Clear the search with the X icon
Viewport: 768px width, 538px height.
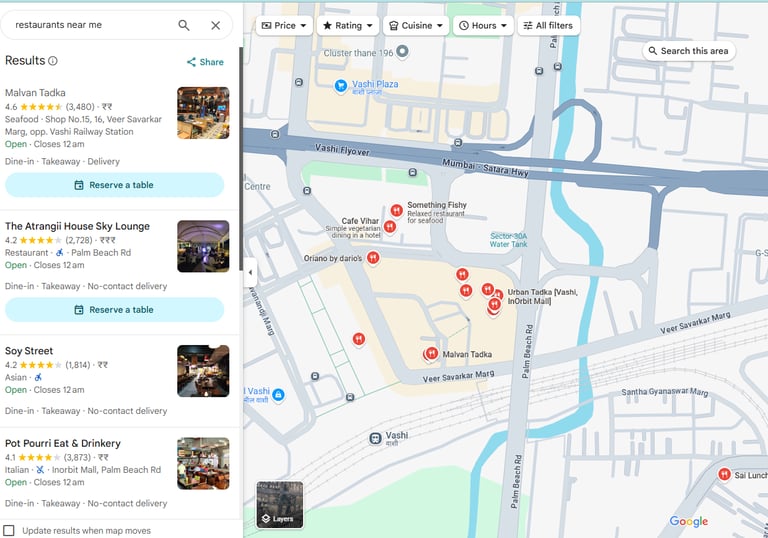[216, 25]
